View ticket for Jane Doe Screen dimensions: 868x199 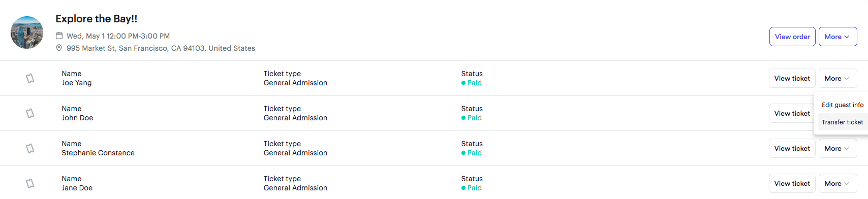(x=792, y=183)
